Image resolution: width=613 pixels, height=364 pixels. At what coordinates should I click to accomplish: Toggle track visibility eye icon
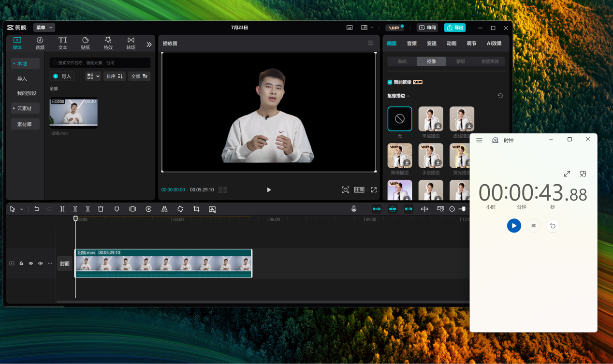coord(31,263)
